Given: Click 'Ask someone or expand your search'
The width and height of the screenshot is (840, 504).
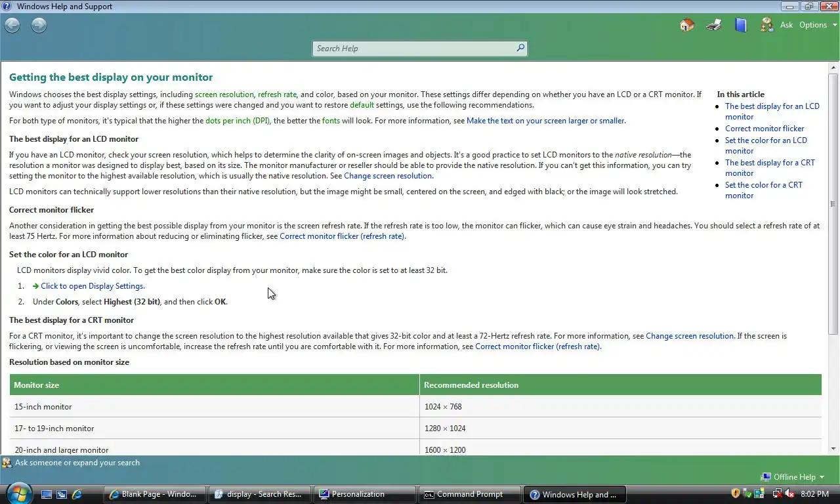Looking at the screenshot, I should tap(77, 463).
